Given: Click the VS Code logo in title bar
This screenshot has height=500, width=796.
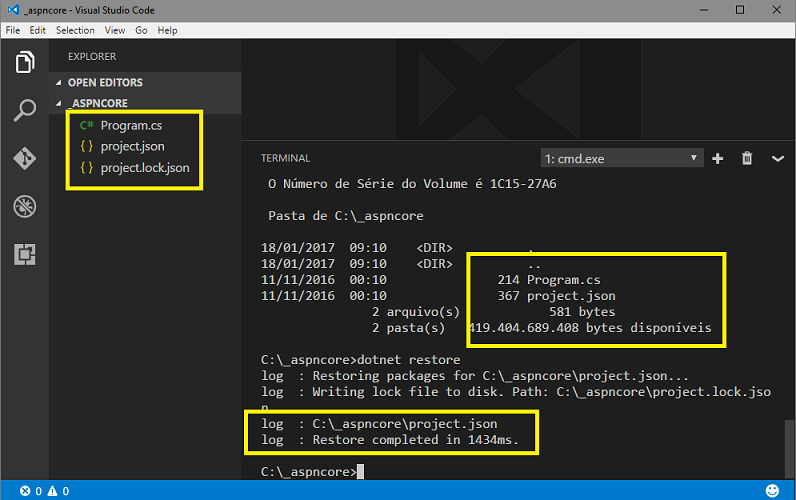Looking at the screenshot, I should [x=13, y=10].
